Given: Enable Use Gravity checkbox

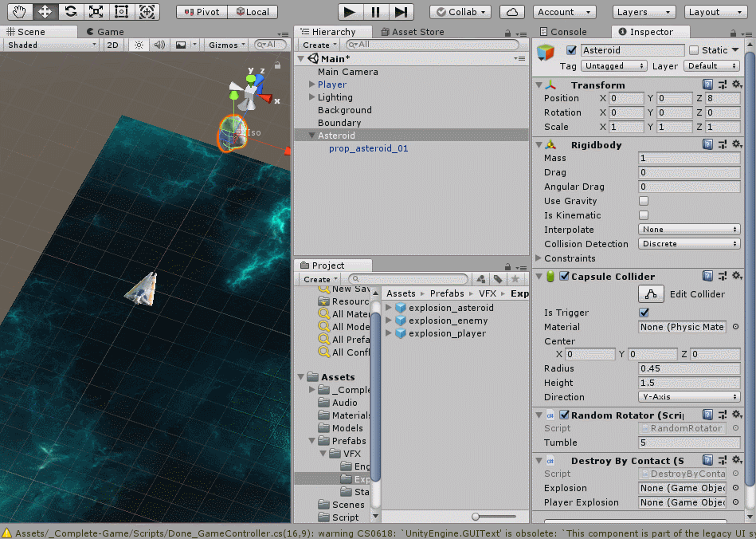Looking at the screenshot, I should coord(643,201).
